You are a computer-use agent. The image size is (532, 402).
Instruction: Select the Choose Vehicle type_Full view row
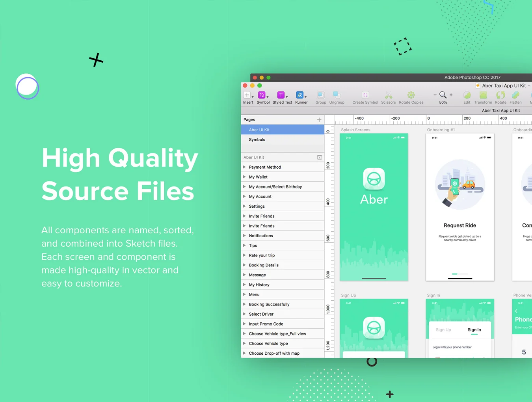tap(283, 334)
